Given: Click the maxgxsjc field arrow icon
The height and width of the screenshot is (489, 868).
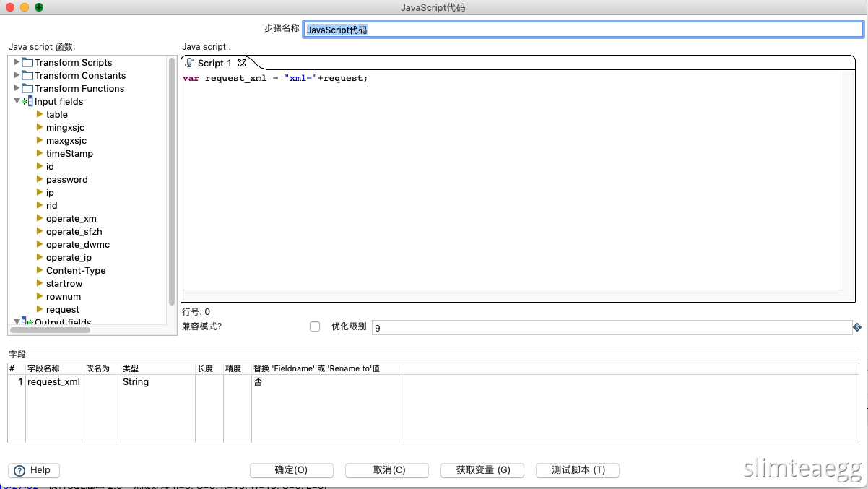Looking at the screenshot, I should click(40, 140).
